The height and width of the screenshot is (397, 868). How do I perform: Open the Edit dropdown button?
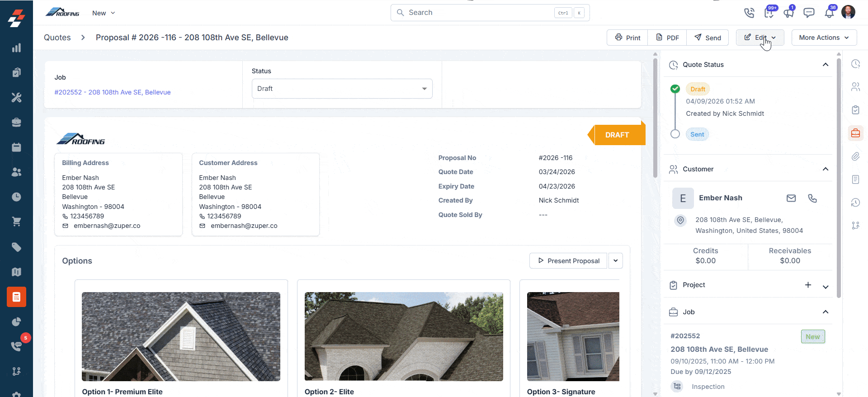tap(760, 38)
